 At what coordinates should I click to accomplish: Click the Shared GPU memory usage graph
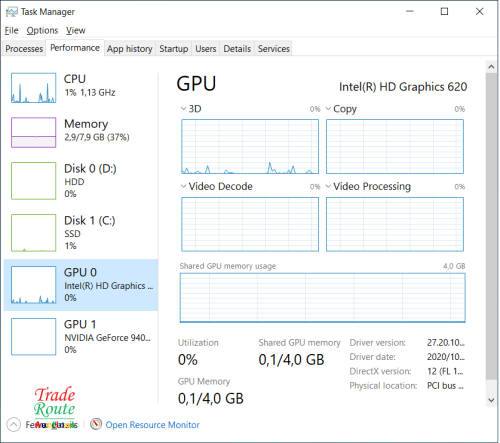click(x=322, y=298)
